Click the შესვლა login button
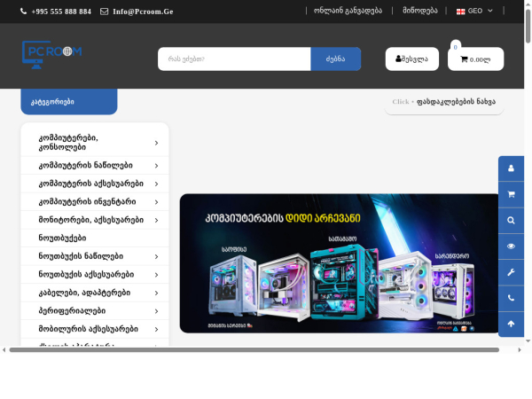 [411, 59]
